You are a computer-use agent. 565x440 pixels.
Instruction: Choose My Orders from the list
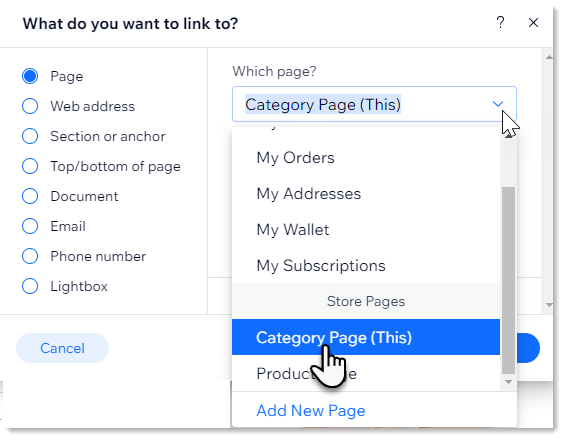point(366,158)
